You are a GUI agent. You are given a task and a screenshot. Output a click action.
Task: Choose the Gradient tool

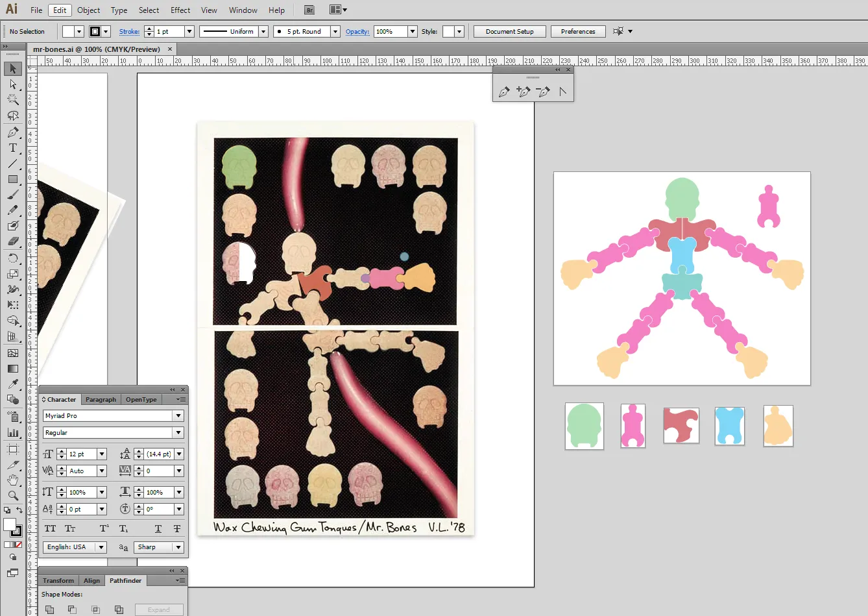(13, 369)
